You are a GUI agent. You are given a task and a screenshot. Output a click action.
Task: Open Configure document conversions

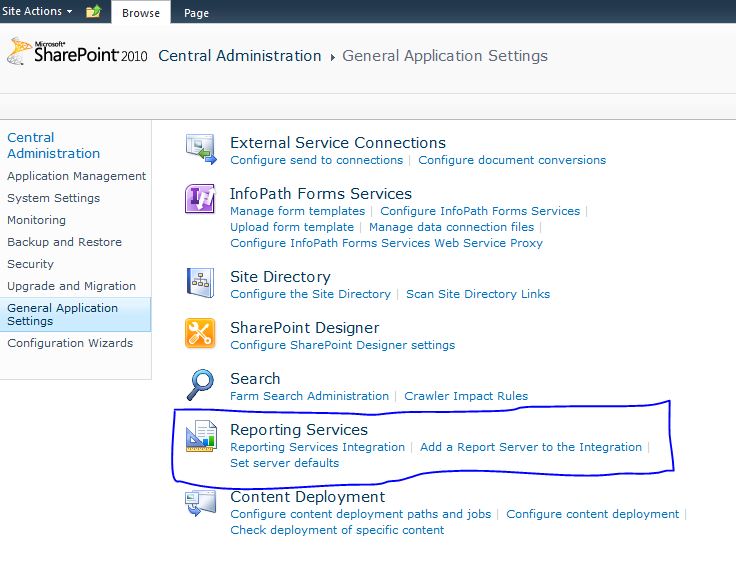pyautogui.click(x=512, y=160)
